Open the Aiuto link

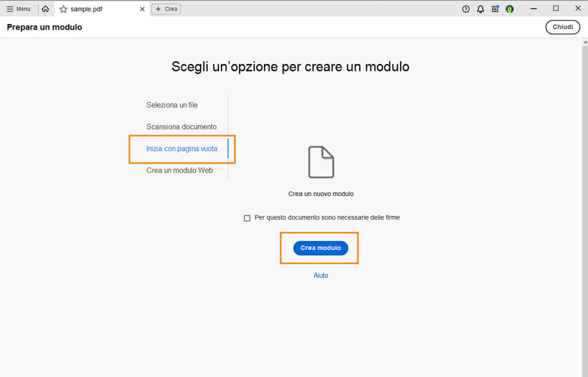tap(320, 275)
